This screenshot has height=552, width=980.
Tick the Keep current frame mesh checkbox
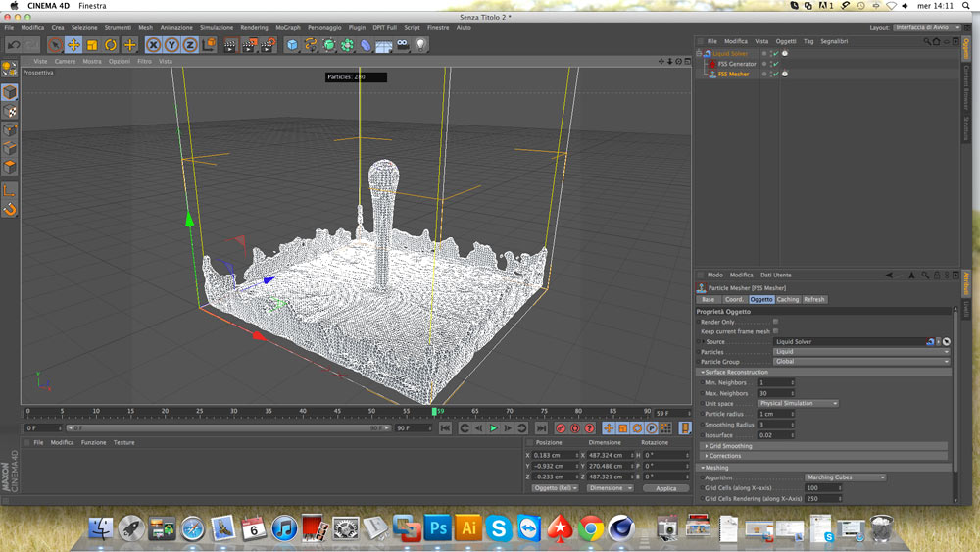[x=775, y=331]
